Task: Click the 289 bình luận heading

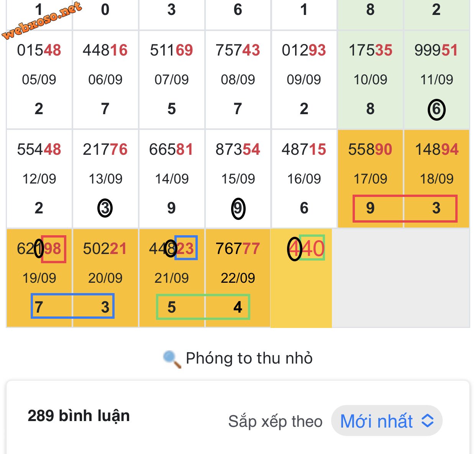Action: pyautogui.click(x=79, y=416)
